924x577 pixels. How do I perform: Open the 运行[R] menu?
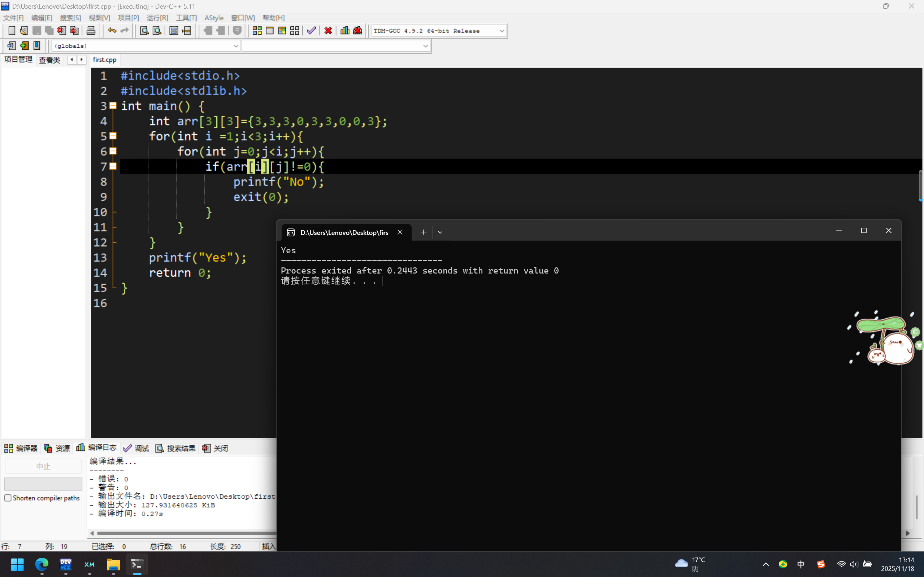157,18
